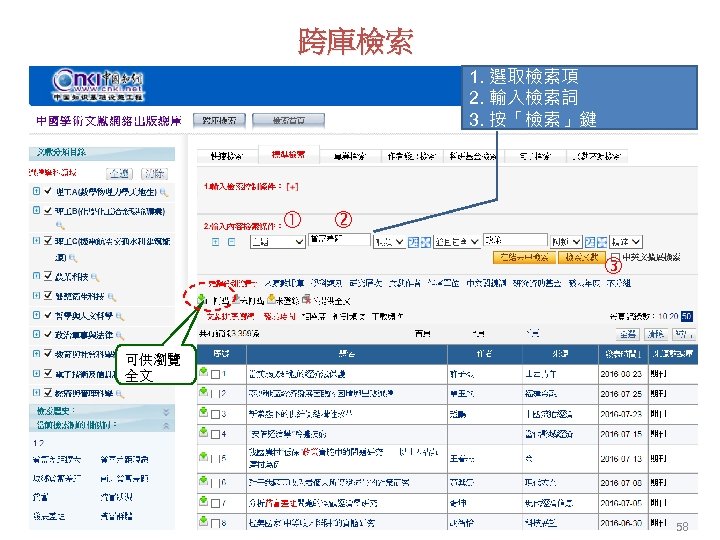Open the first 詞頻 dropdown
The image size is (720, 540).
pos(389,242)
